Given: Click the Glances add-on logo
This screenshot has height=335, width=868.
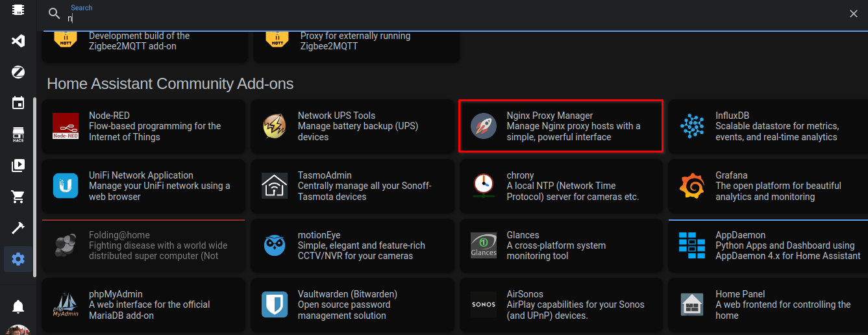Looking at the screenshot, I should tap(484, 245).
